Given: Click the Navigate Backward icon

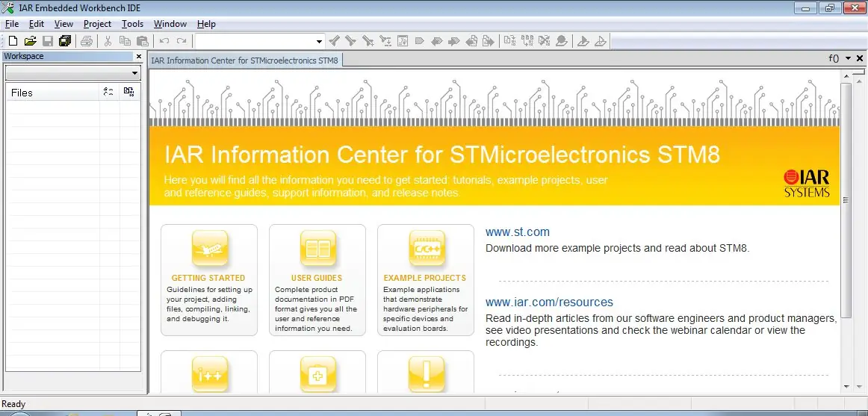Looking at the screenshot, I should point(471,41).
